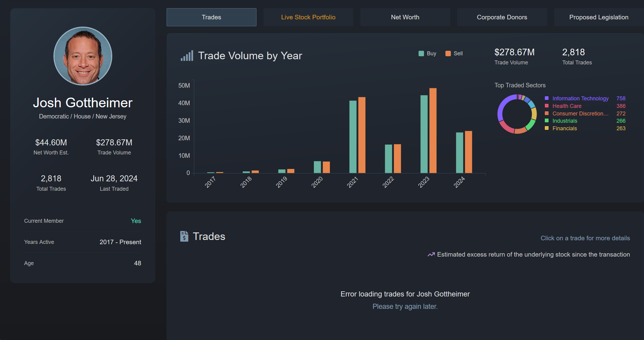This screenshot has width=644, height=340.
Task: Click the 'Yes' current member value
Action: (136, 221)
